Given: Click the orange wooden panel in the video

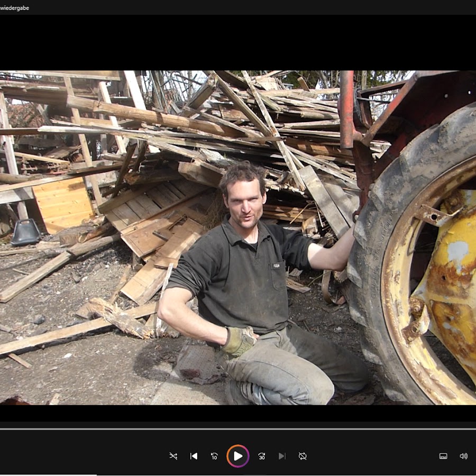Looking at the screenshot, I should pos(62,204).
